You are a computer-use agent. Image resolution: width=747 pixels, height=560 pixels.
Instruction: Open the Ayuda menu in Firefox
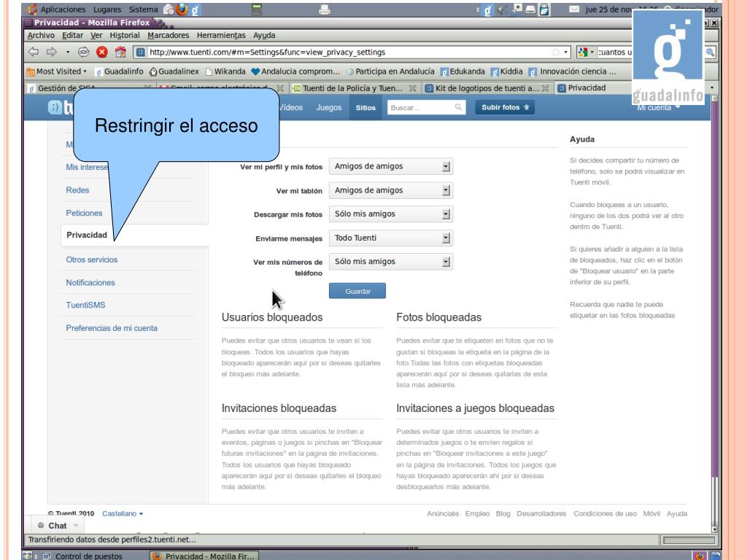(x=264, y=35)
